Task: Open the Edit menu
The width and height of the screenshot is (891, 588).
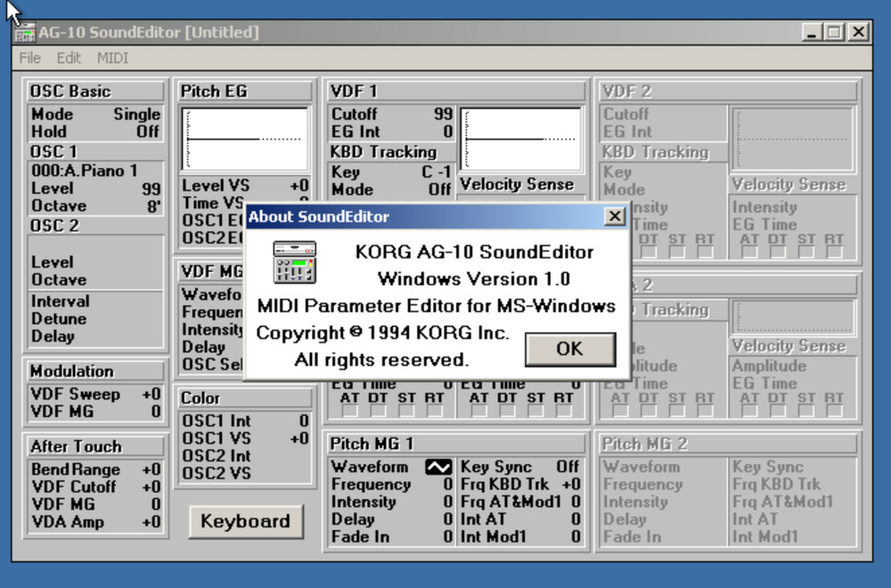Action: pos(69,58)
